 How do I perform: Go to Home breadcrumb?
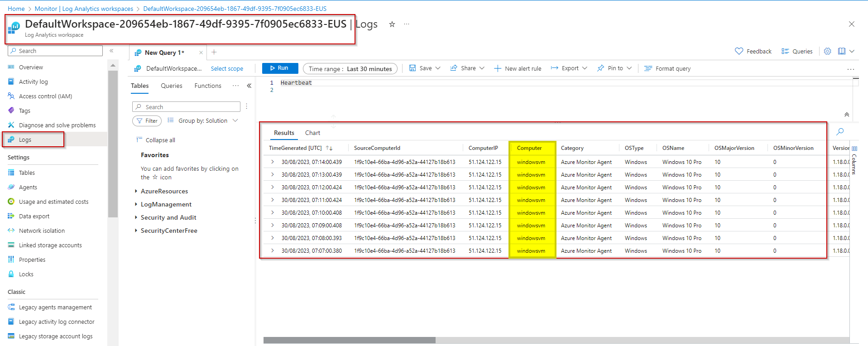tap(16, 9)
